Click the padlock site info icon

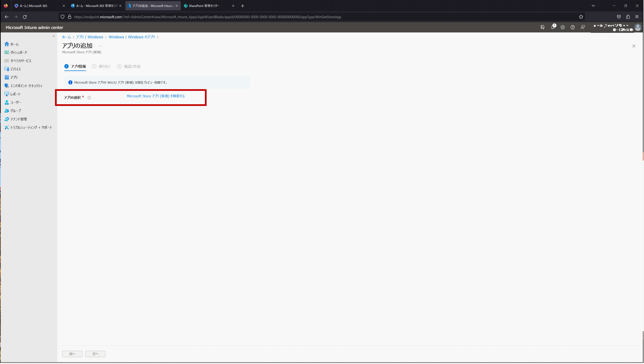70,17
